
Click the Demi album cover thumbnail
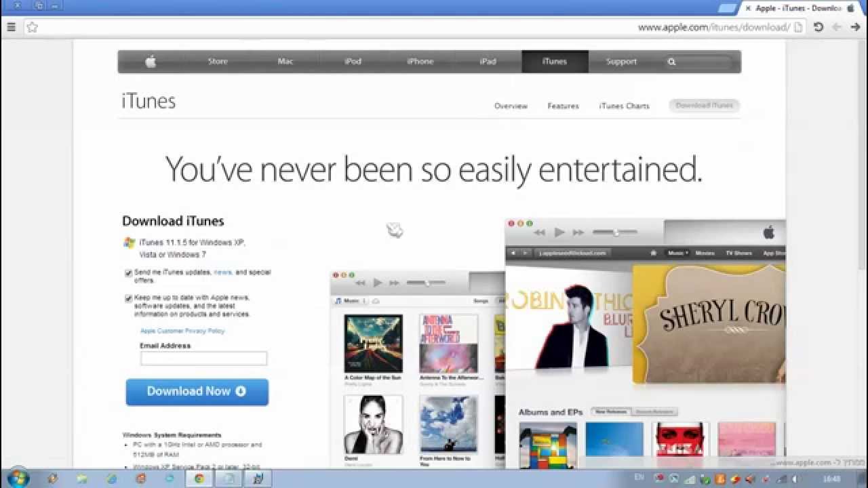(373, 424)
